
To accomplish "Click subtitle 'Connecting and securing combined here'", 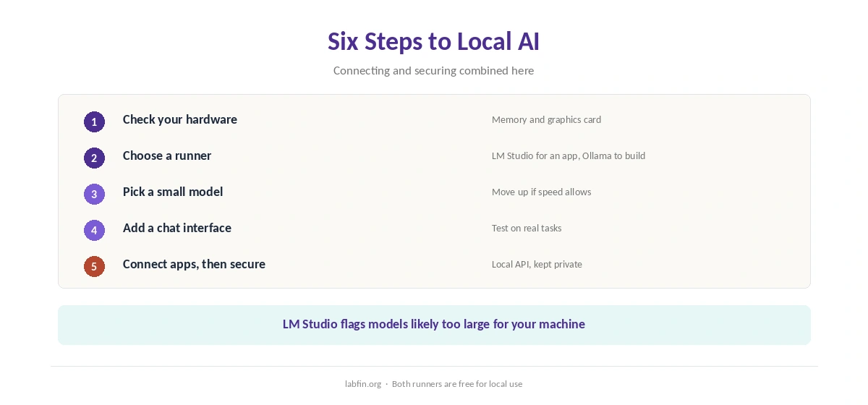I will [x=434, y=71].
